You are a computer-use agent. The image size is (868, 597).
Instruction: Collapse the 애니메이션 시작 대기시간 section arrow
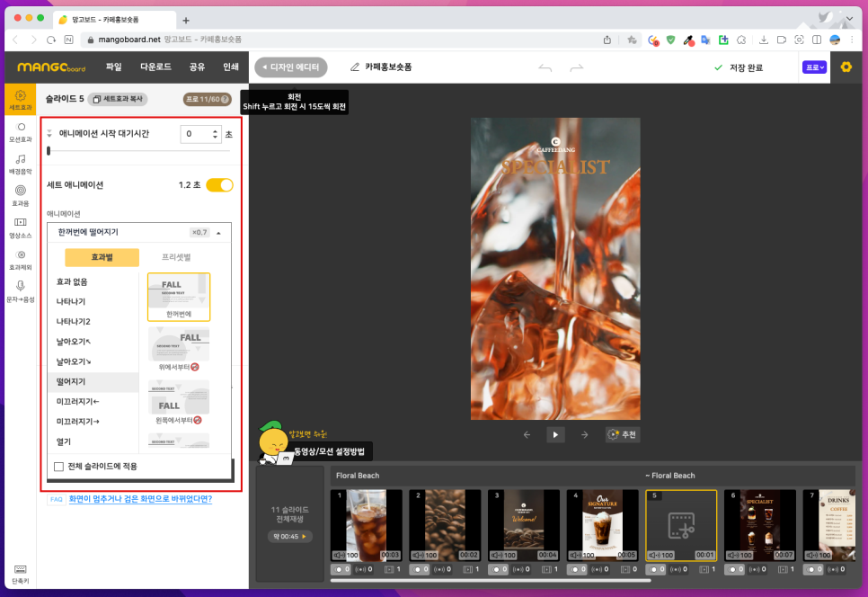point(49,133)
